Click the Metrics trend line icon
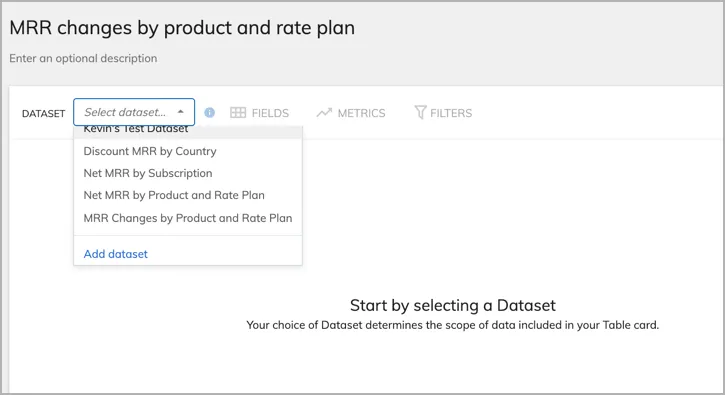725x395 pixels. pyautogui.click(x=324, y=112)
